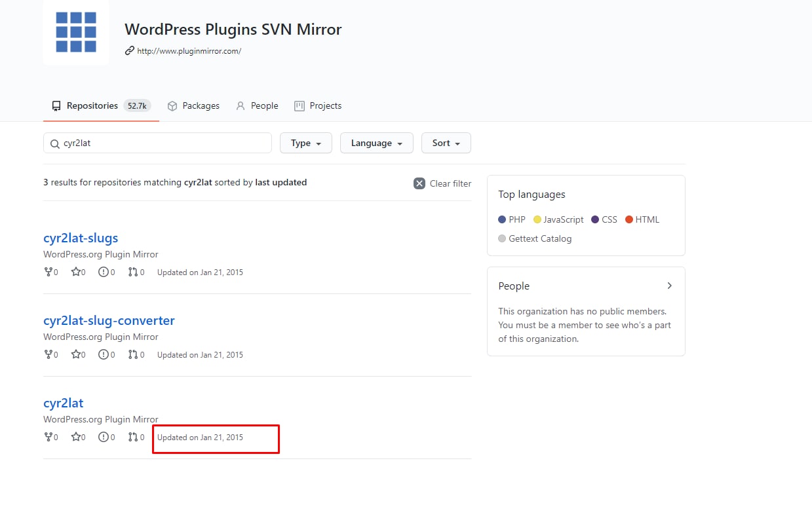Click the Clear filter link text
Screen dimensions: 812x505
point(450,183)
